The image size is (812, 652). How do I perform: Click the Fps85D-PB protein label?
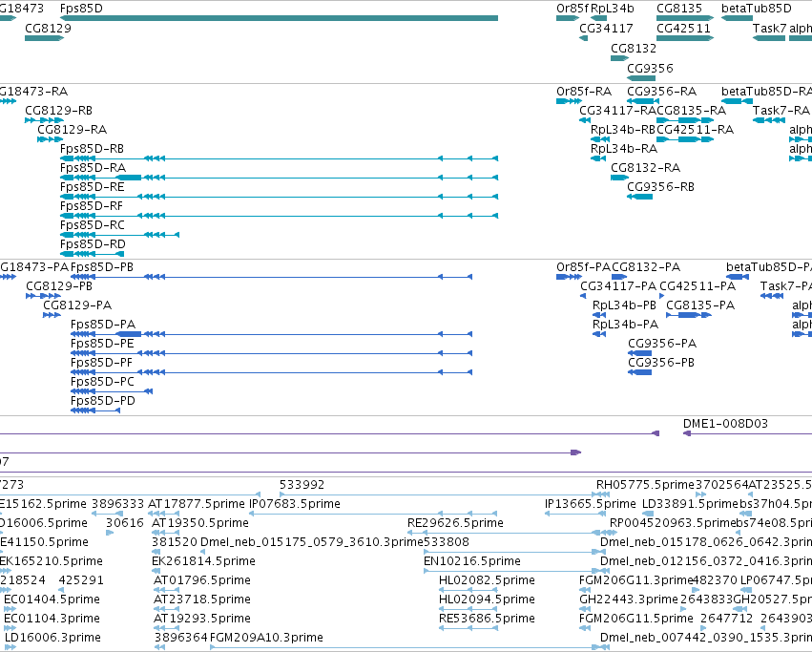[102, 268]
